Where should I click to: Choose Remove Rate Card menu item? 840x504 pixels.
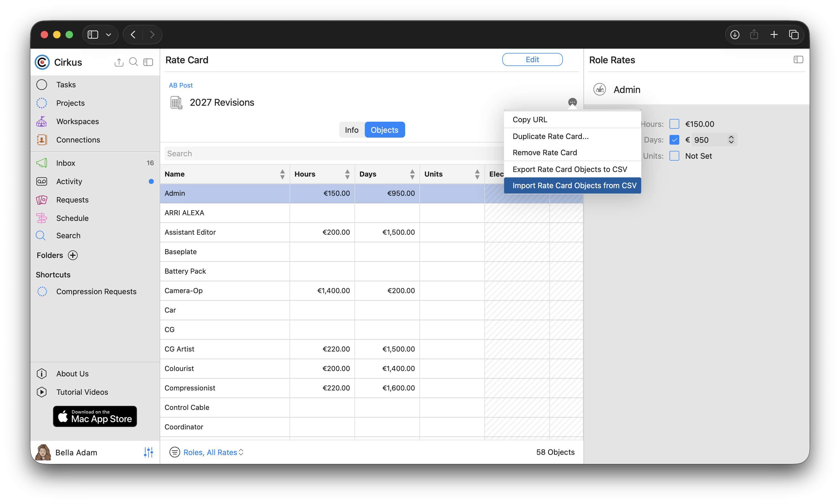coord(573,152)
